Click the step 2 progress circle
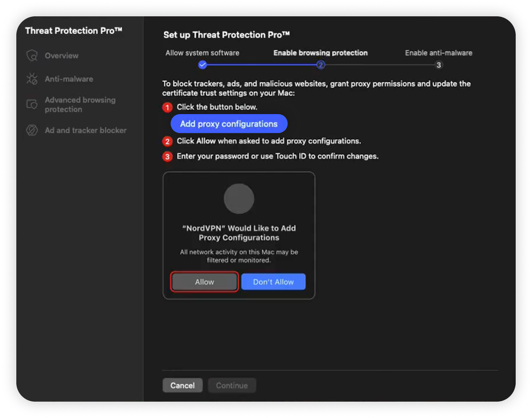532x418 pixels. pos(321,65)
